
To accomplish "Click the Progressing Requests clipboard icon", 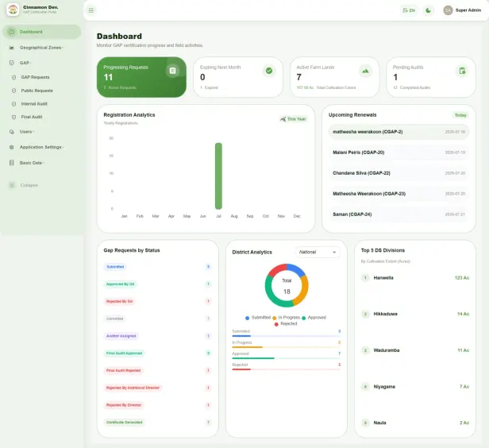I will pyautogui.click(x=172, y=71).
